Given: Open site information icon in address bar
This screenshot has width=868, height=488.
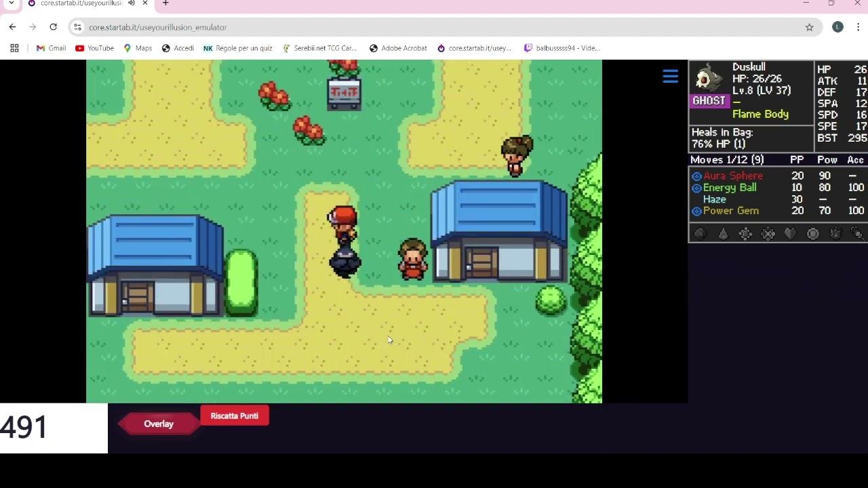Looking at the screenshot, I should click(x=77, y=27).
